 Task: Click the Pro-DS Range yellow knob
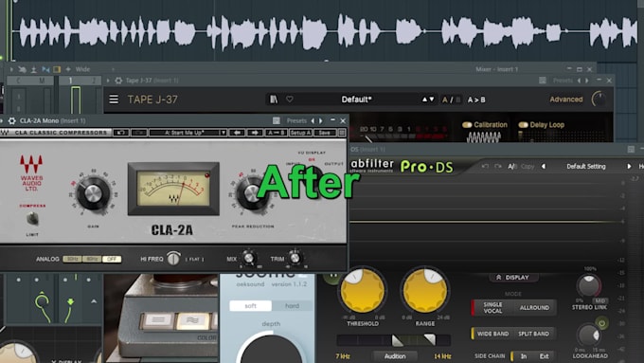pos(424,291)
